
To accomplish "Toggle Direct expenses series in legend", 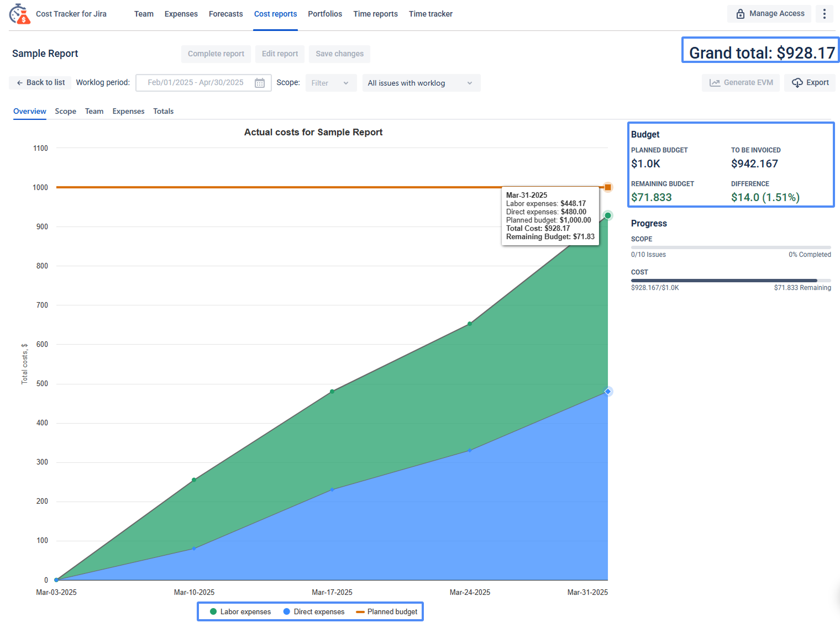I will point(313,611).
